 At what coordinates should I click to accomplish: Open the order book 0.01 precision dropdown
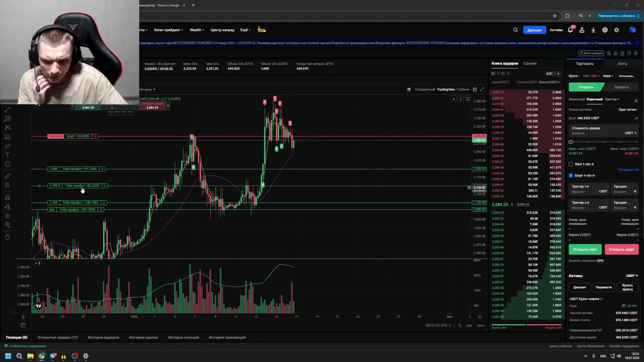[553, 73]
